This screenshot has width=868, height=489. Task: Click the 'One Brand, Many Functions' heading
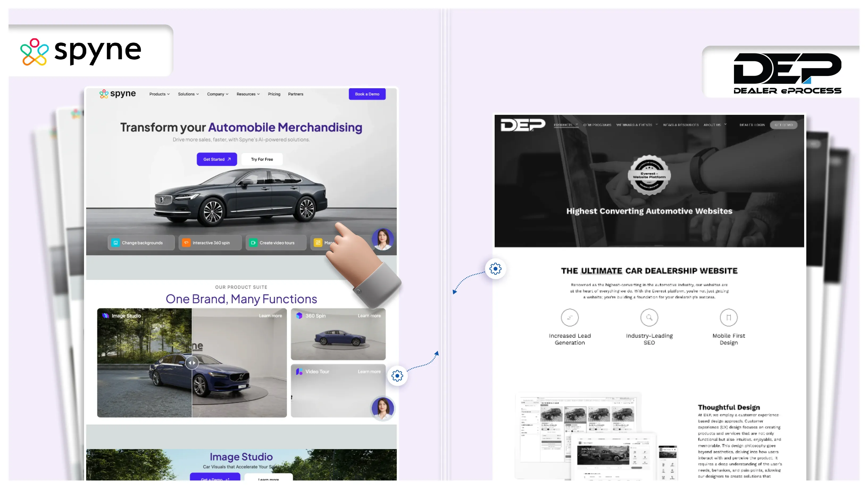pos(241,299)
